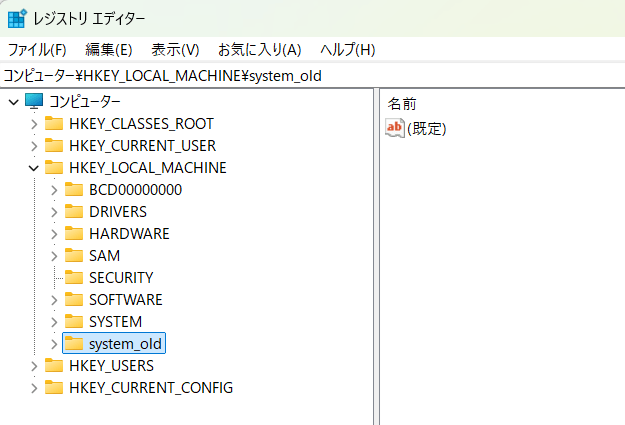Image resolution: width=625 pixels, height=425 pixels.
Task: Collapse the HKEY_LOCAL_MACHINE tree node
Action: tap(34, 168)
